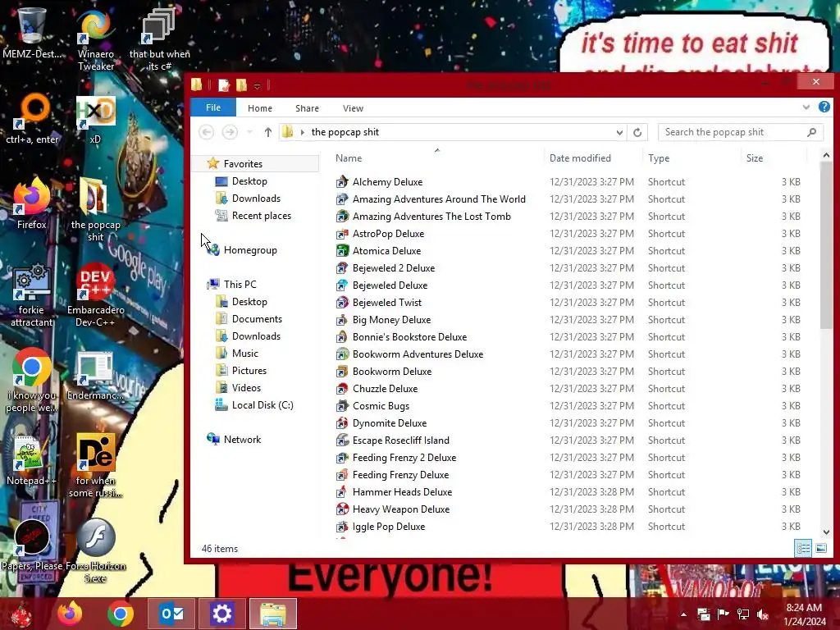Viewport: 840px width, 630px height.
Task: Open the File menu tab
Action: click(213, 107)
